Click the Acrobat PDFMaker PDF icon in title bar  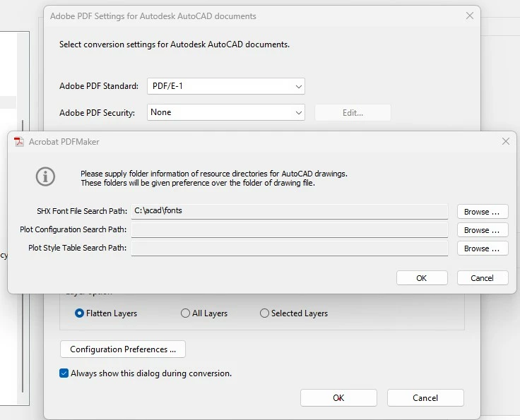[19, 142]
